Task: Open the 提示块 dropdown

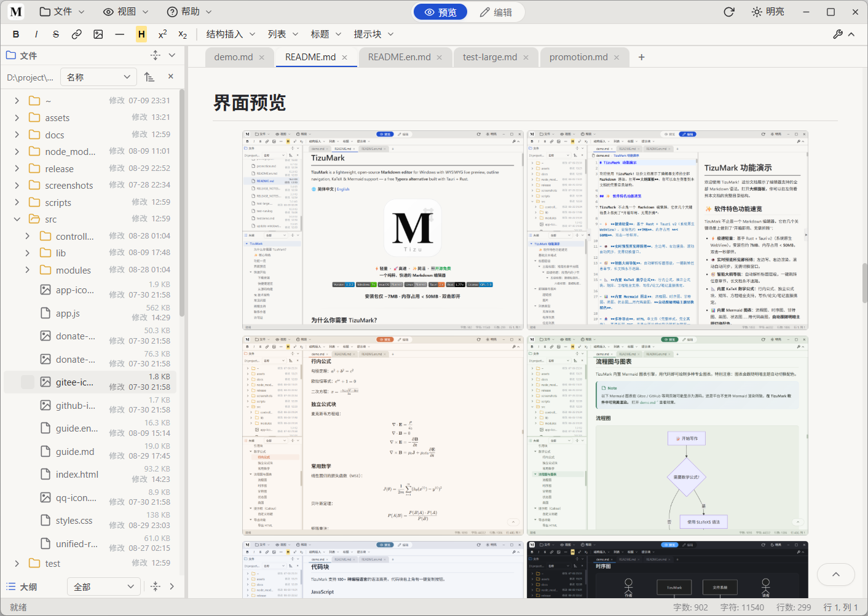Action: point(373,34)
